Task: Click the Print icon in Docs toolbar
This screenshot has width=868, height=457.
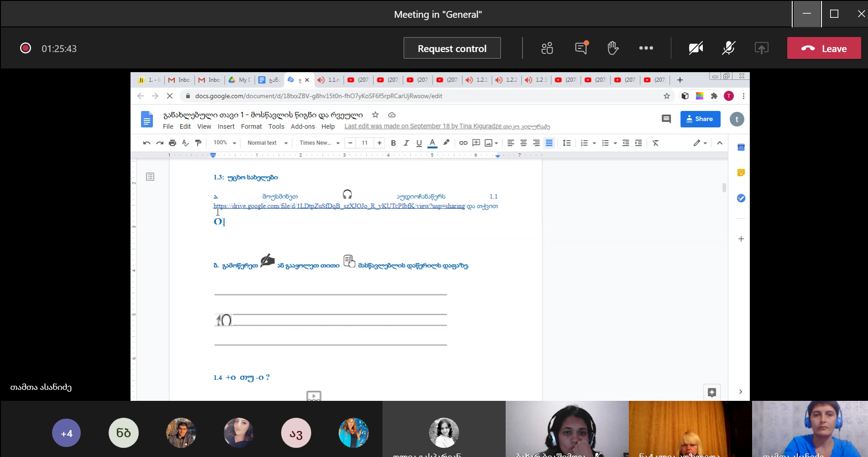Action: [x=172, y=143]
